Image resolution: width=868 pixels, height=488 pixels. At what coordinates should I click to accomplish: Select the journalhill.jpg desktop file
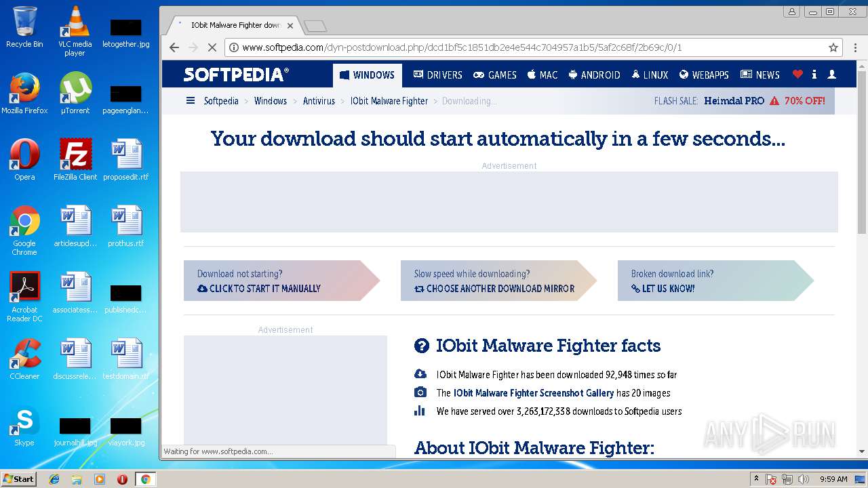click(75, 430)
